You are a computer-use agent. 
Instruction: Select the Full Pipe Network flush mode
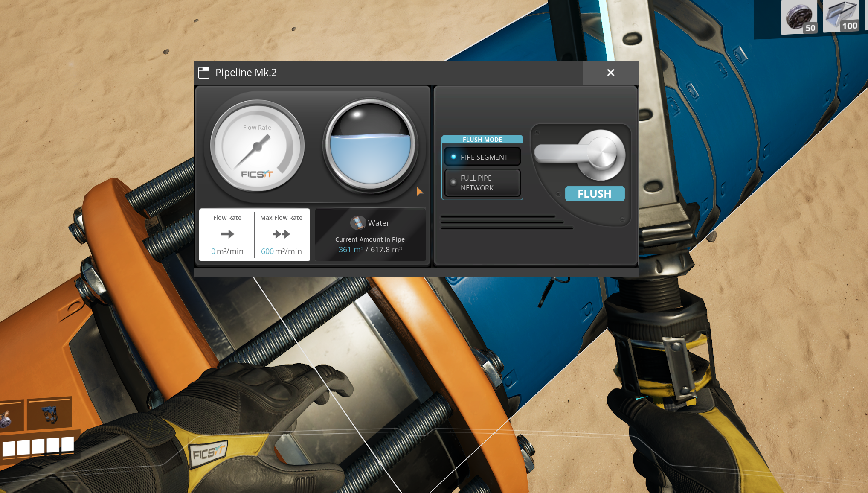tap(482, 183)
